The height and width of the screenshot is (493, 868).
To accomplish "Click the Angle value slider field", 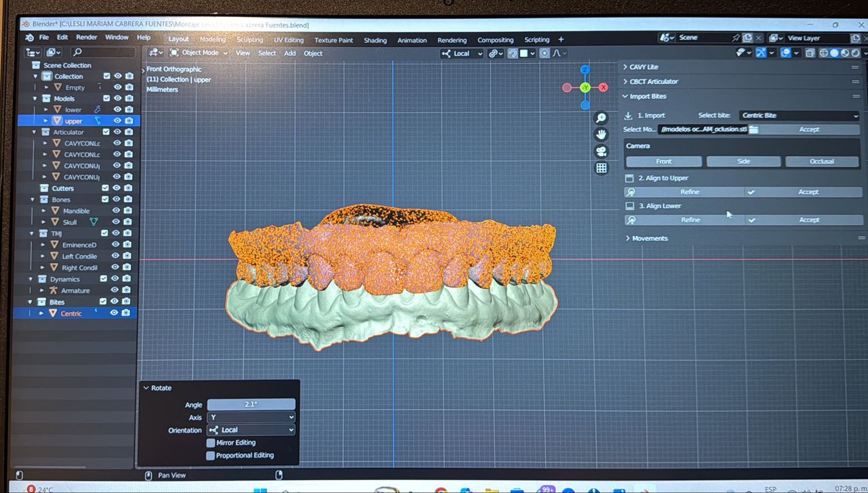I will pyautogui.click(x=251, y=404).
